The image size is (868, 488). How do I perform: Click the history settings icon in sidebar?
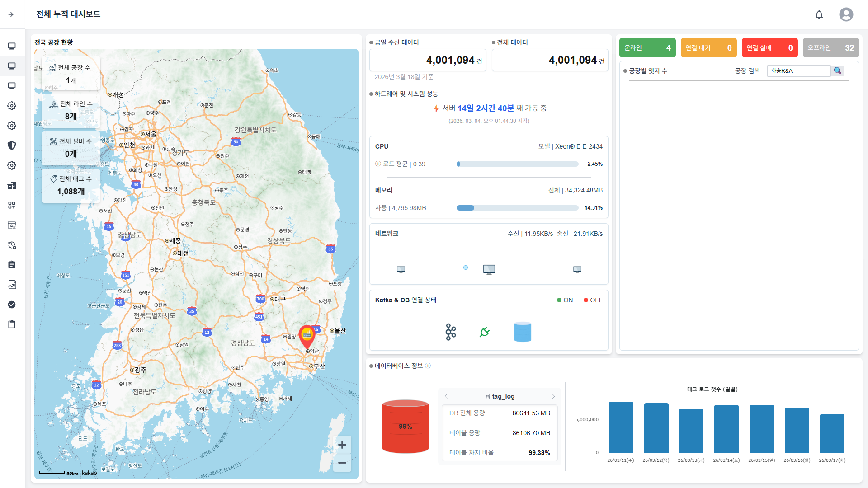(12, 245)
